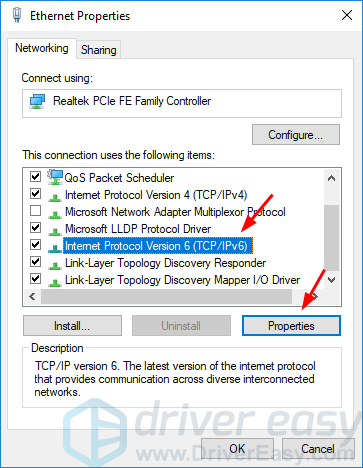Select the Topology Discovery Mapper I/O icon

coord(55,282)
